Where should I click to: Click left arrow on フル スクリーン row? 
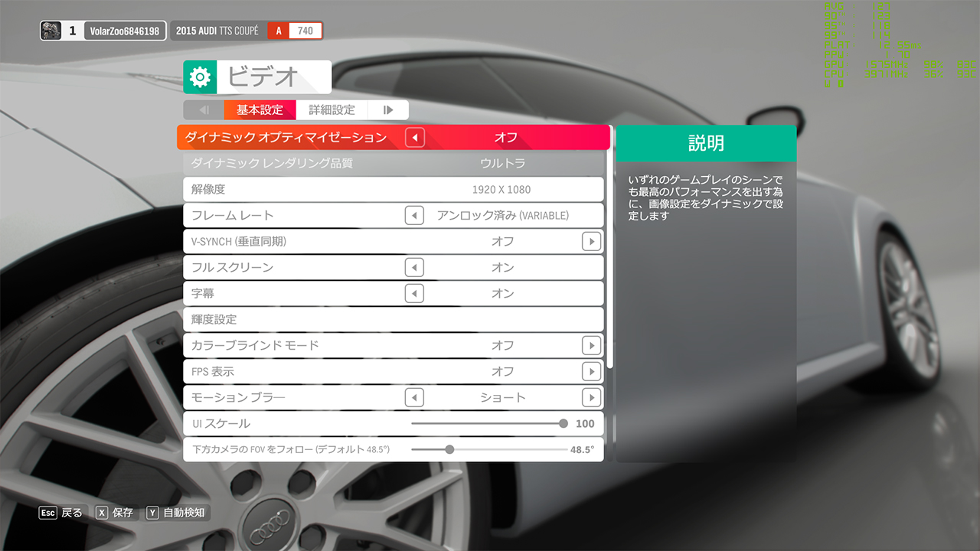(414, 267)
